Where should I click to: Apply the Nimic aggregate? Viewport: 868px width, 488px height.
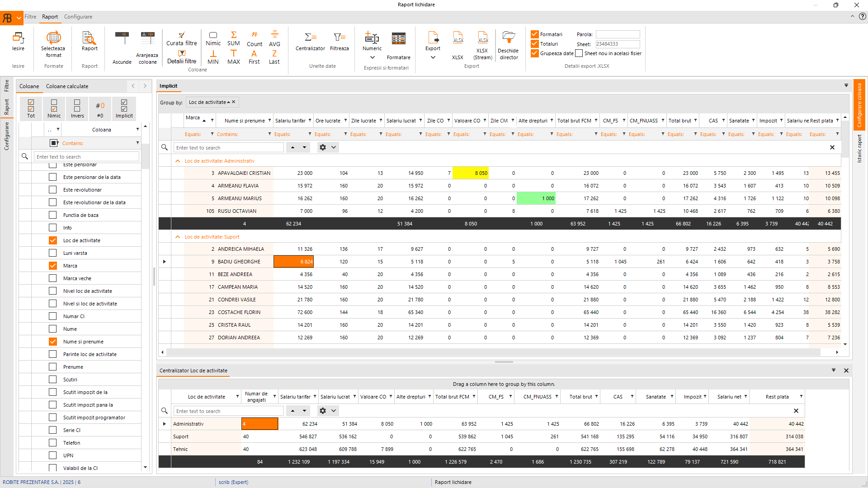pos(213,39)
